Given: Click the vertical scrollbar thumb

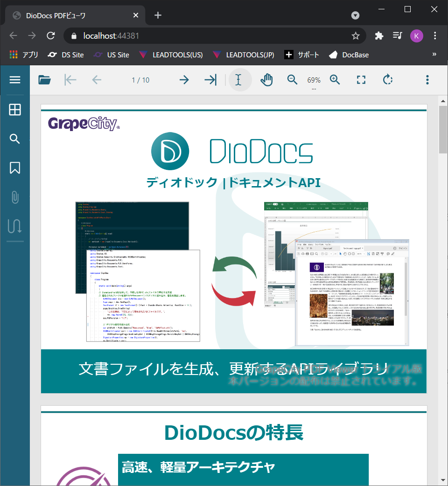Looking at the screenshot, I should pyautogui.click(x=443, y=130).
